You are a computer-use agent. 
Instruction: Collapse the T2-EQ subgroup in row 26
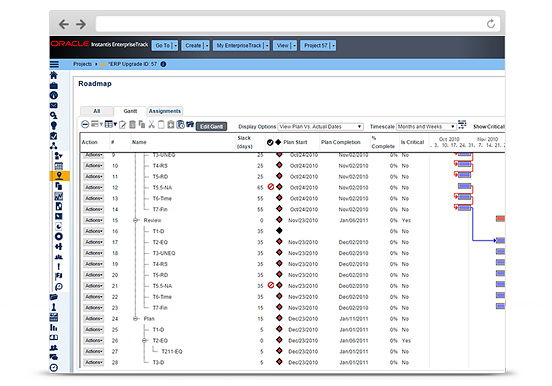click(144, 341)
